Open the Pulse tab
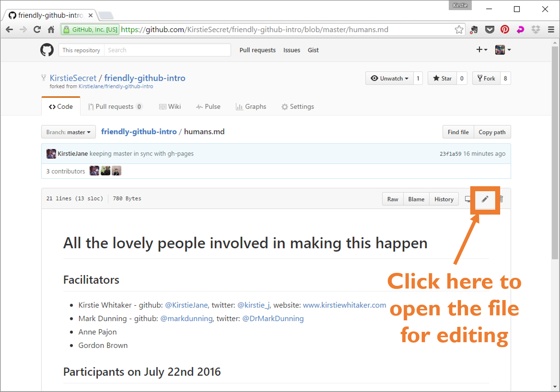Screen dimensions: 560x392 coord(208,107)
